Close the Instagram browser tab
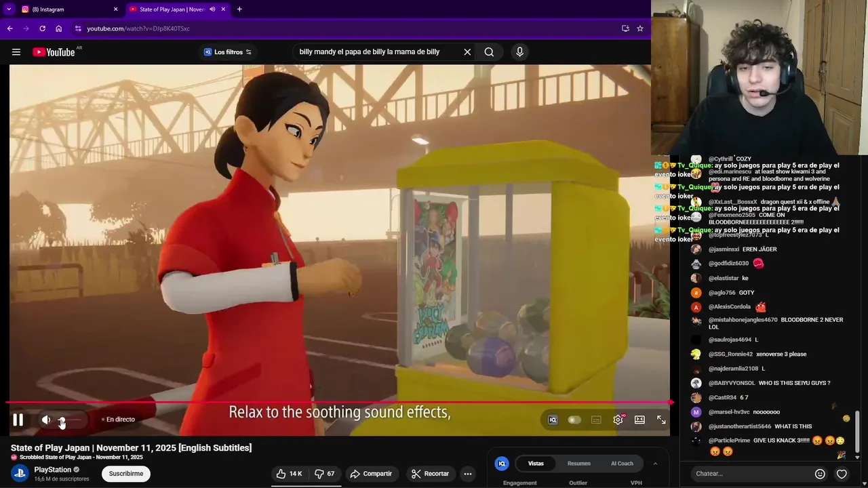This screenshot has height=488, width=868. click(x=115, y=9)
